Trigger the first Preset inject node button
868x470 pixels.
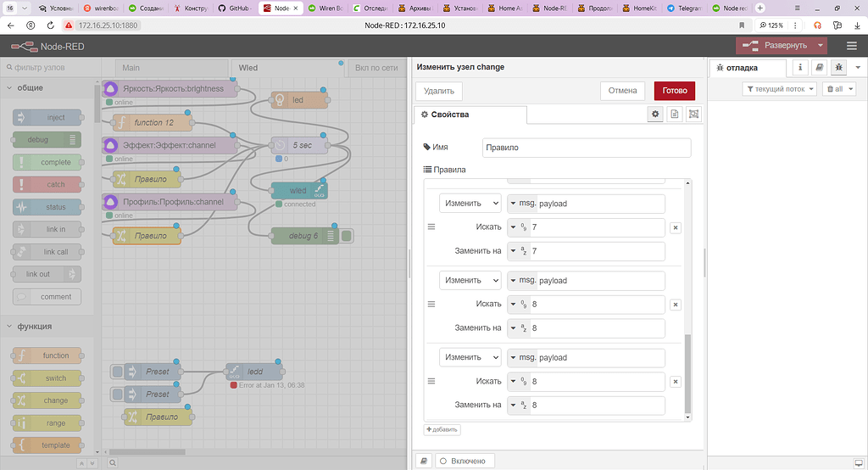point(118,372)
